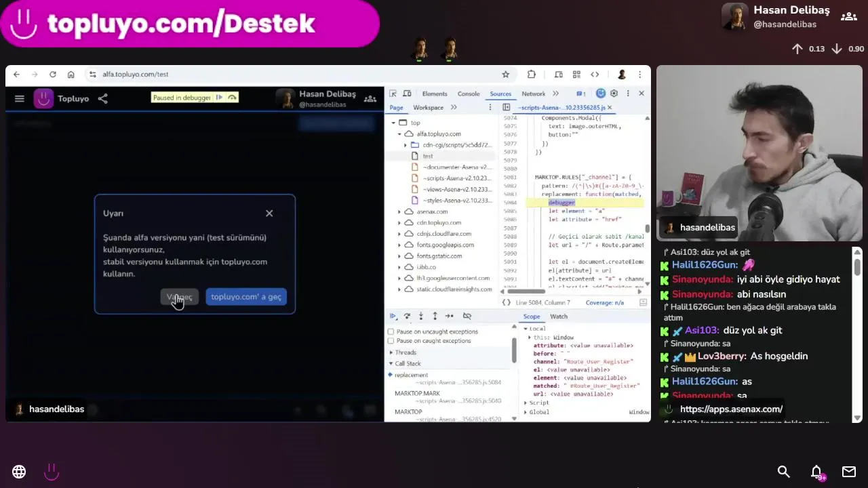Image resolution: width=868 pixels, height=488 pixels.
Task: Click the people icon beside Hasan Delibaş at top right
Action: 848,17
